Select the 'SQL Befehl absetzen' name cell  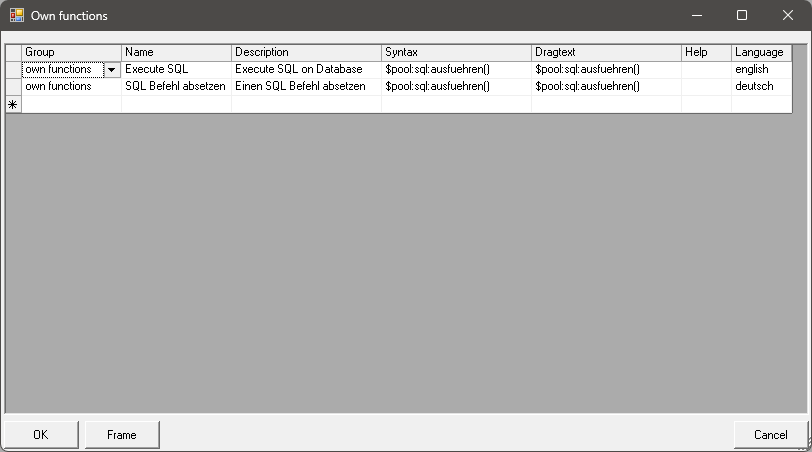coord(176,87)
